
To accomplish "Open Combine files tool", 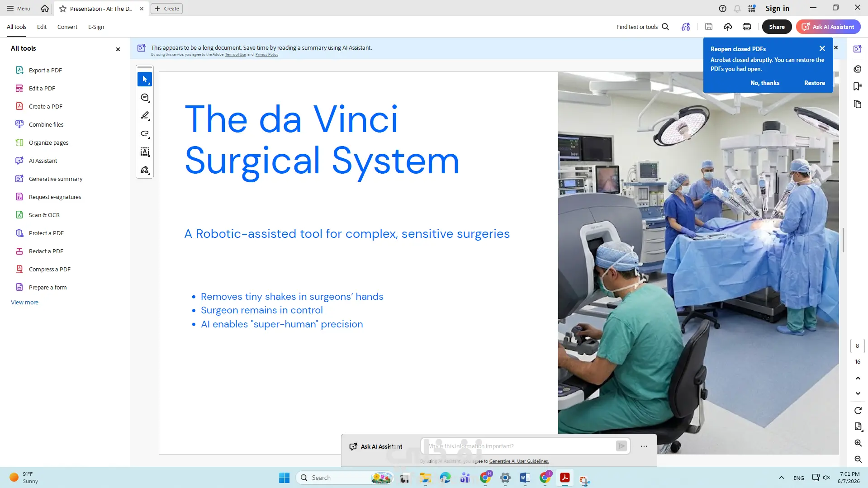I will (x=46, y=124).
